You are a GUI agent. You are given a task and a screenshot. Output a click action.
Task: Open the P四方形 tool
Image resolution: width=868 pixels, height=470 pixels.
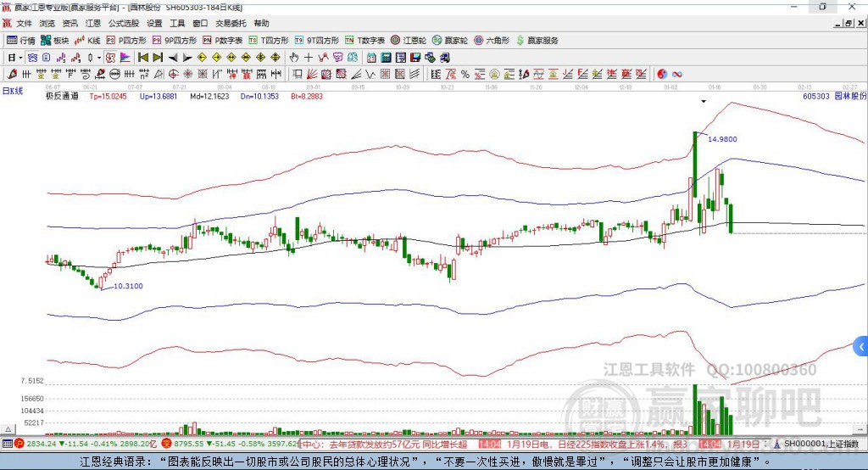tap(126, 41)
